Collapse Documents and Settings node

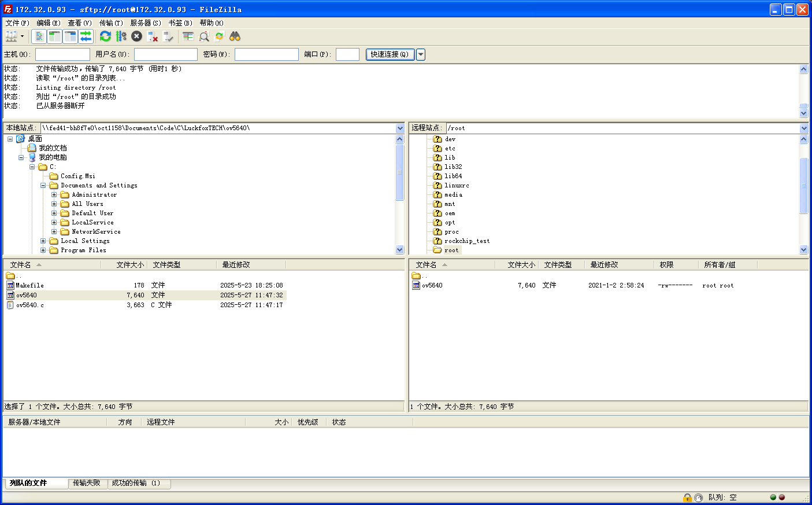coord(43,185)
